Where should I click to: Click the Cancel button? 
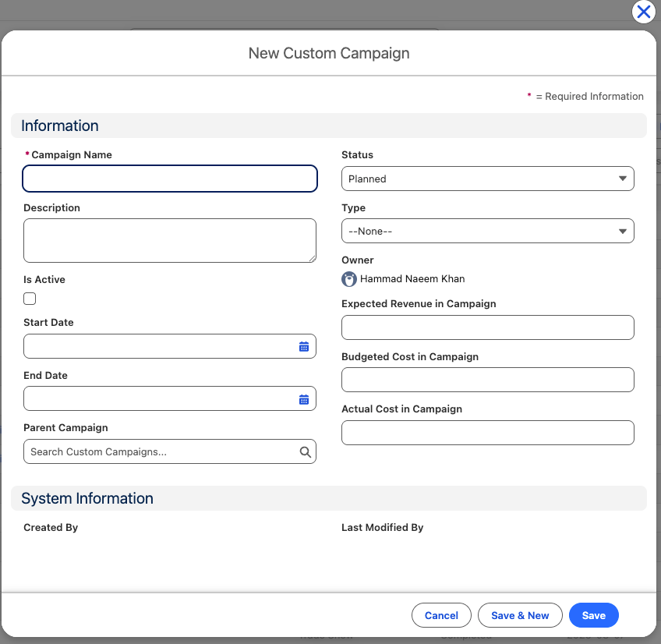pos(441,615)
